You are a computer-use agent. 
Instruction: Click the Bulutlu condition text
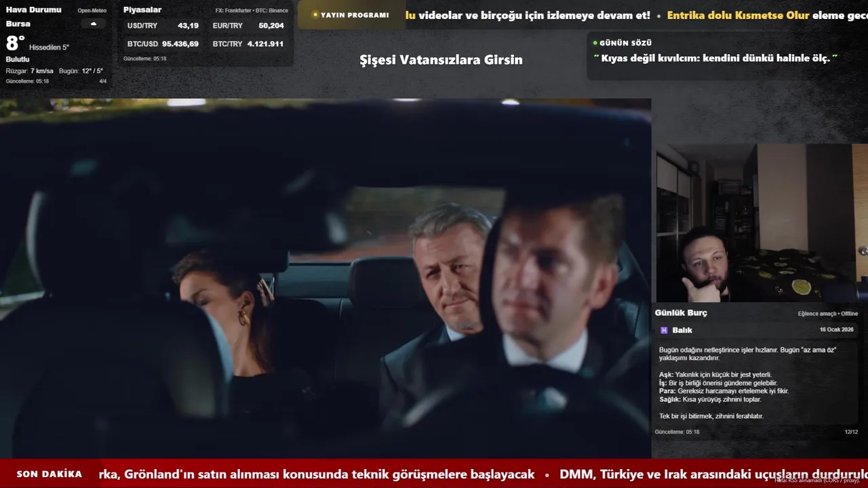[x=18, y=60]
